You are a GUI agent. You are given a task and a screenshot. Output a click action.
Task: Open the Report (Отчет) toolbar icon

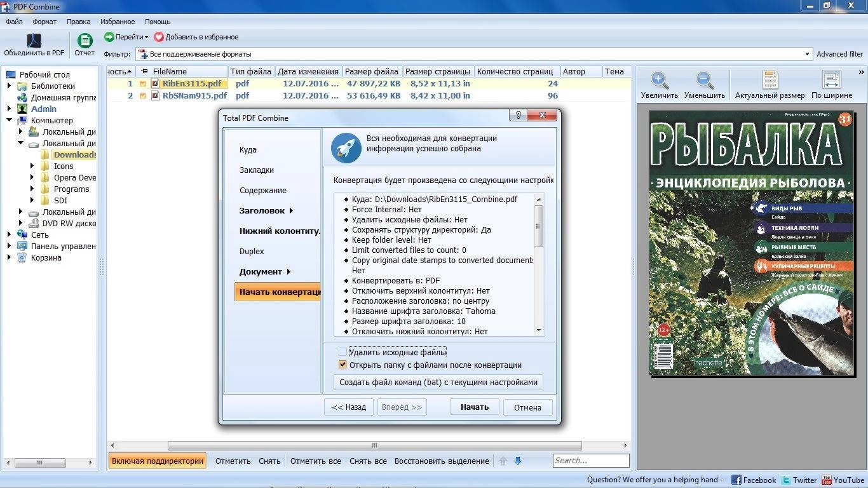pyautogui.click(x=85, y=41)
